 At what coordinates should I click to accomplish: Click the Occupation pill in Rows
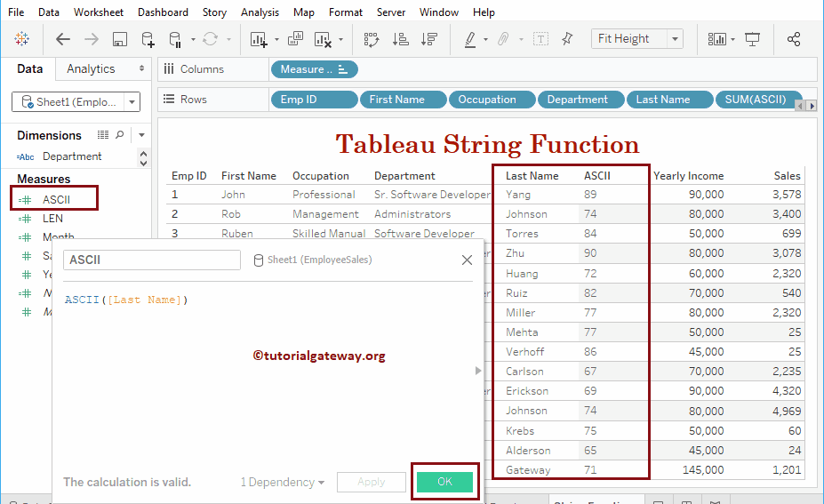point(492,100)
